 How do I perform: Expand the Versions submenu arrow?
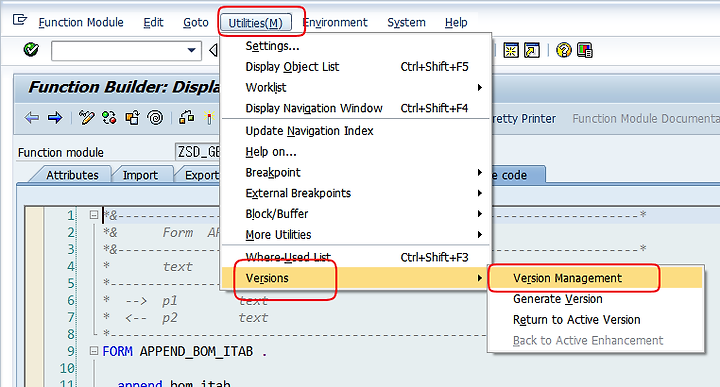coord(480,278)
